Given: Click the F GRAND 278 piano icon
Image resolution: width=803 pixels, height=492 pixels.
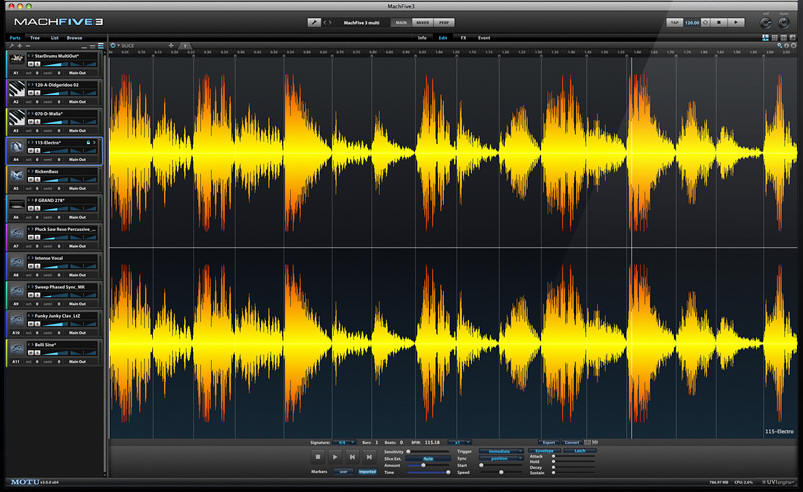Looking at the screenshot, I should click(x=17, y=208).
